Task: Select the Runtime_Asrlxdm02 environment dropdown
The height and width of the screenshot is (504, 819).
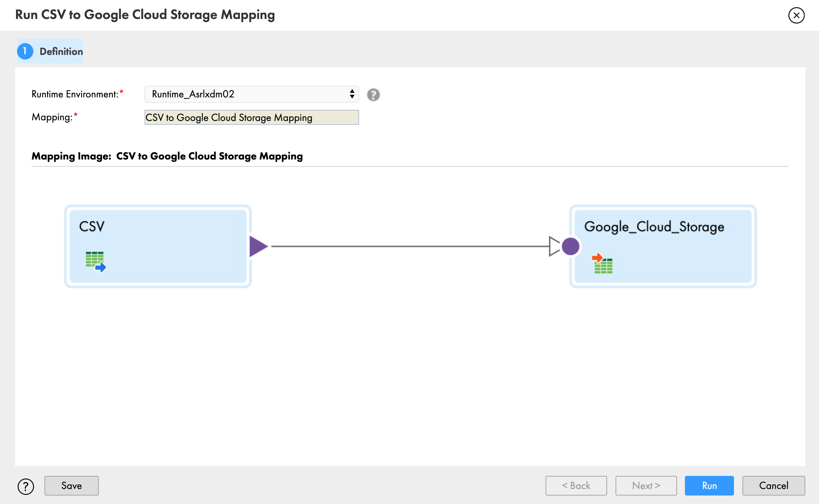Action: 252,93
